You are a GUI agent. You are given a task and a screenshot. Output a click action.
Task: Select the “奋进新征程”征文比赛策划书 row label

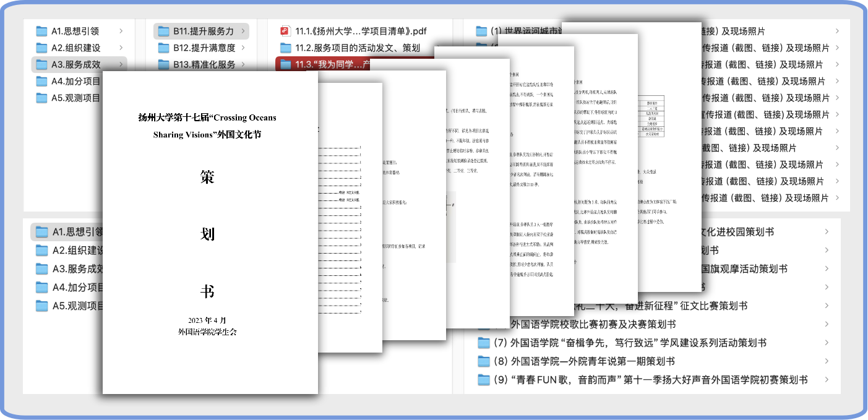tap(661, 306)
